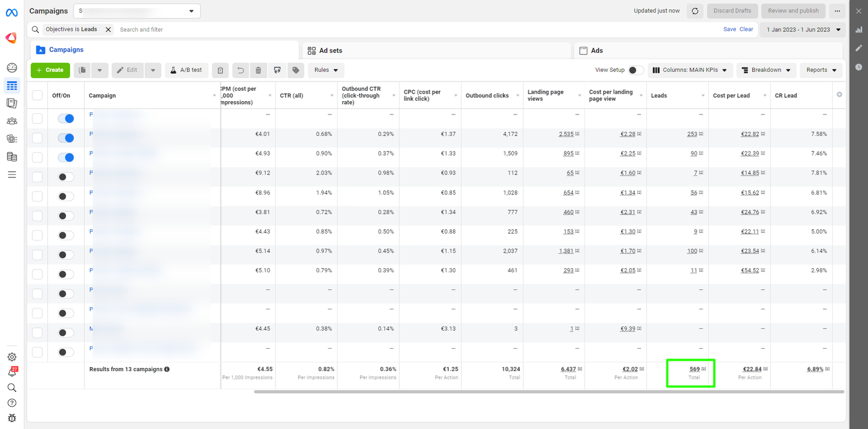Open the Leads column header menu arrow
The image size is (868, 429).
tap(703, 95)
